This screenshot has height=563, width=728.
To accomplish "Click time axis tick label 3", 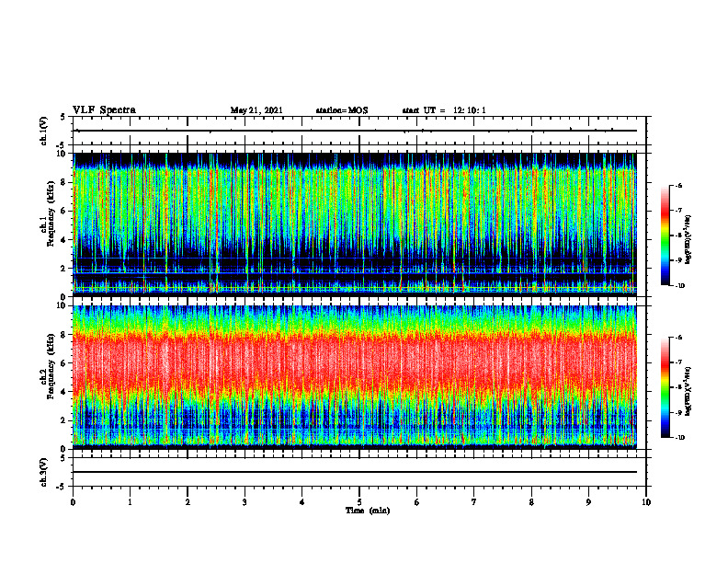I will tap(245, 502).
